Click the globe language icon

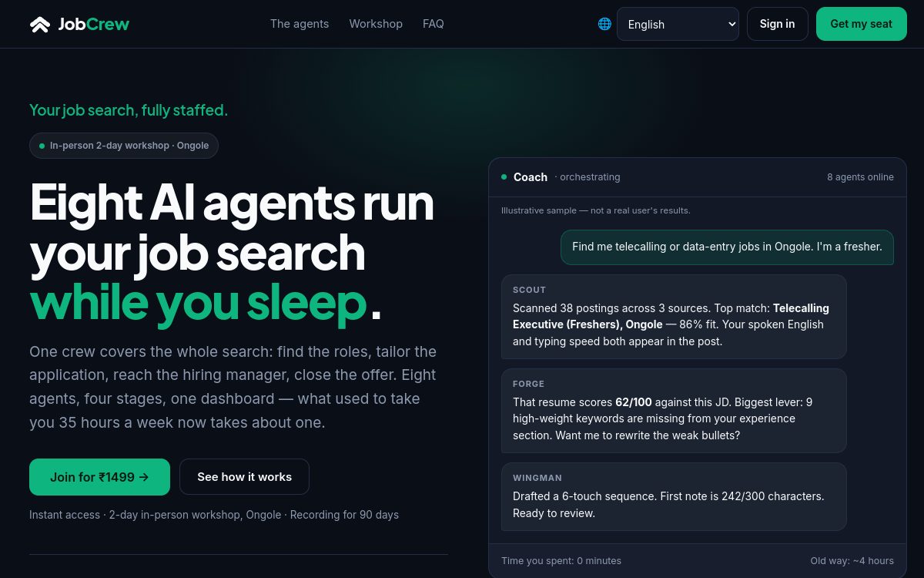tap(604, 24)
